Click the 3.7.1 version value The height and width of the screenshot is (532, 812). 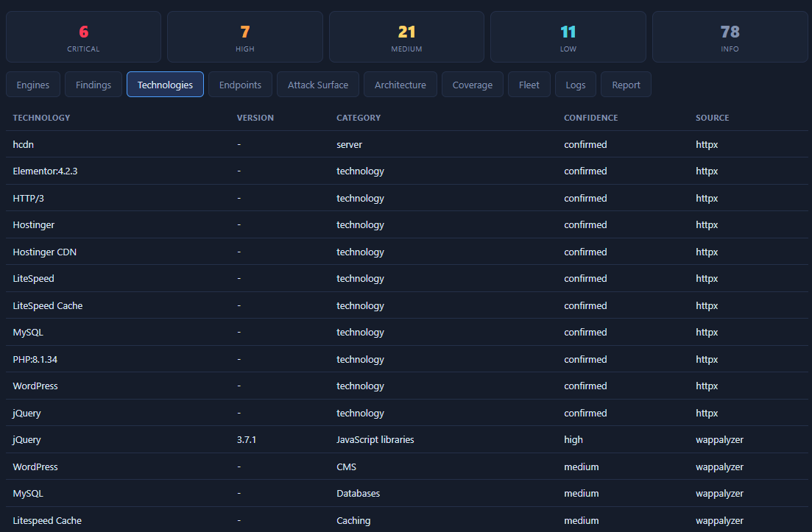[x=247, y=439]
